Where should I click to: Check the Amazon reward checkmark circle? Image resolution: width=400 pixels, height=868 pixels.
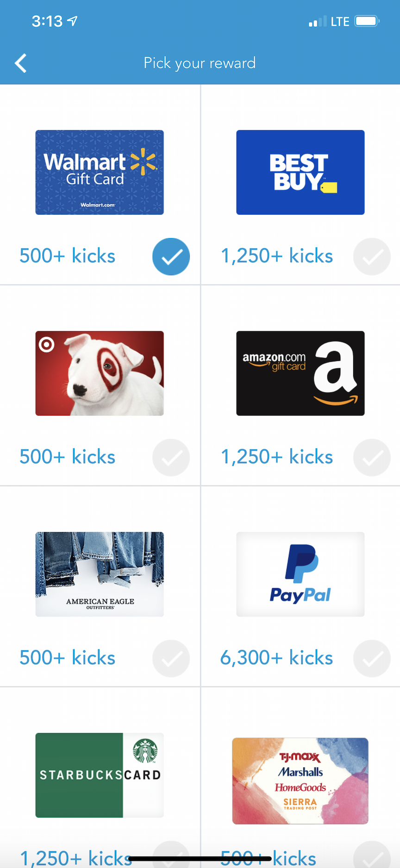tap(372, 458)
